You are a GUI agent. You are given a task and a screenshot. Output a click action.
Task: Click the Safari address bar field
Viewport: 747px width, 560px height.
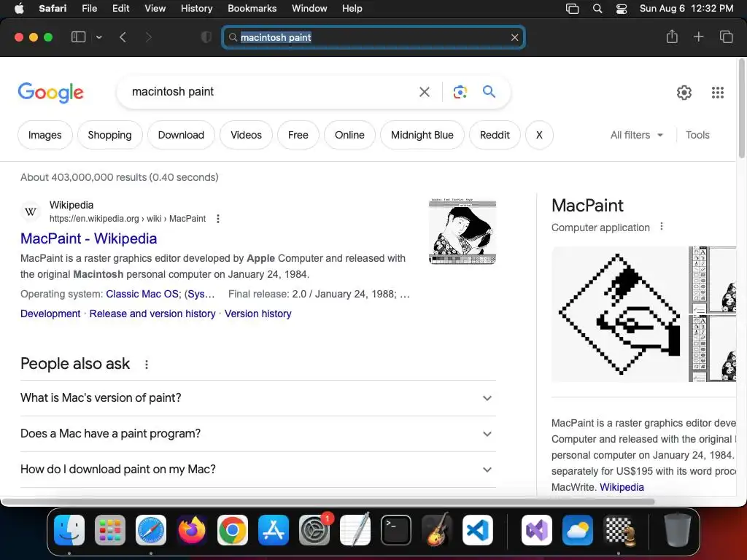[x=373, y=37]
